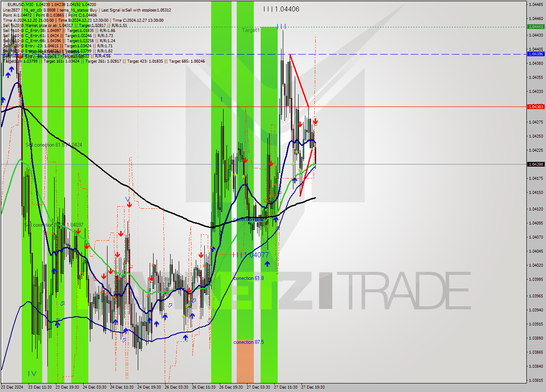
Task: Click the 'Sell %10 @ C_Entry38' row
Action: pyautogui.click(x=59, y=30)
